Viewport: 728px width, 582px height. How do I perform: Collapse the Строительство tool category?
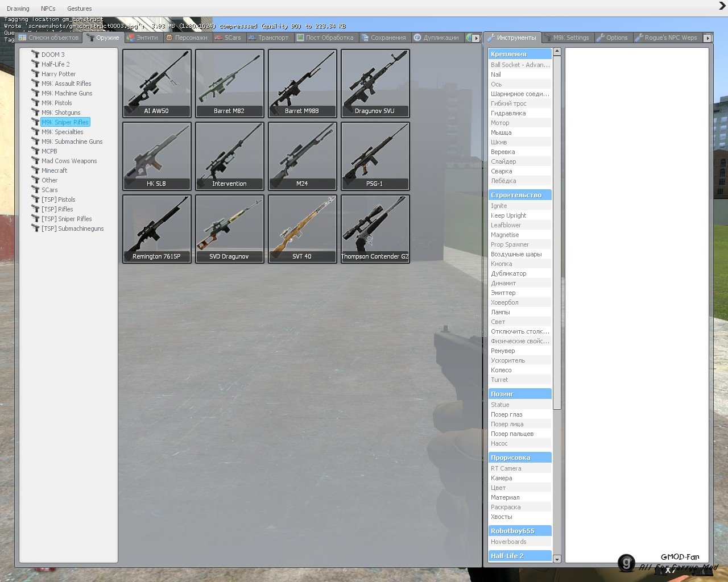pos(520,195)
